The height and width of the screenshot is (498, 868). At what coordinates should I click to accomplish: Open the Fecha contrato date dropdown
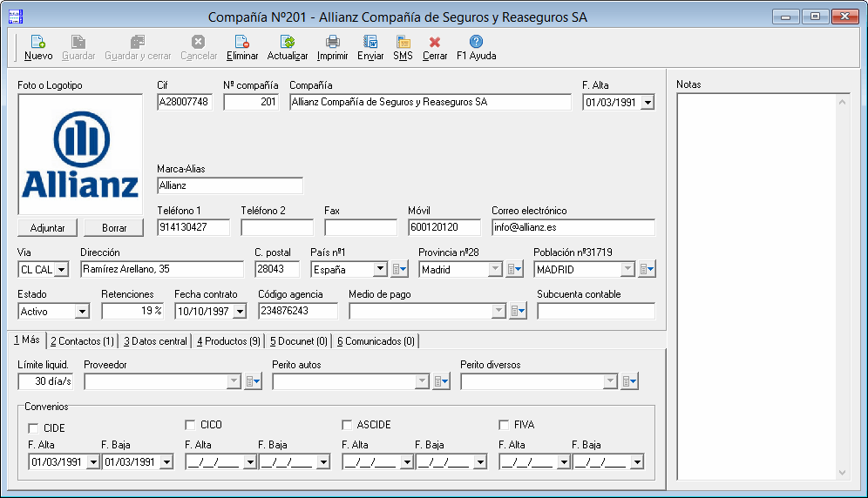coord(240,312)
